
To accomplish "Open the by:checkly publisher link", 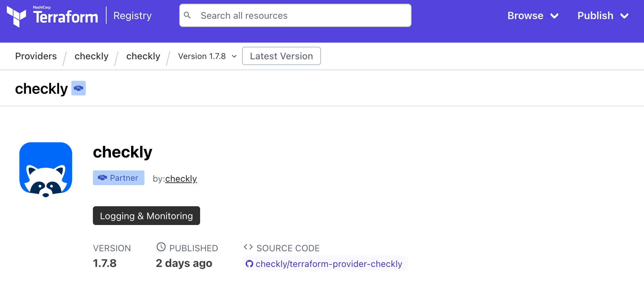I will [x=181, y=179].
